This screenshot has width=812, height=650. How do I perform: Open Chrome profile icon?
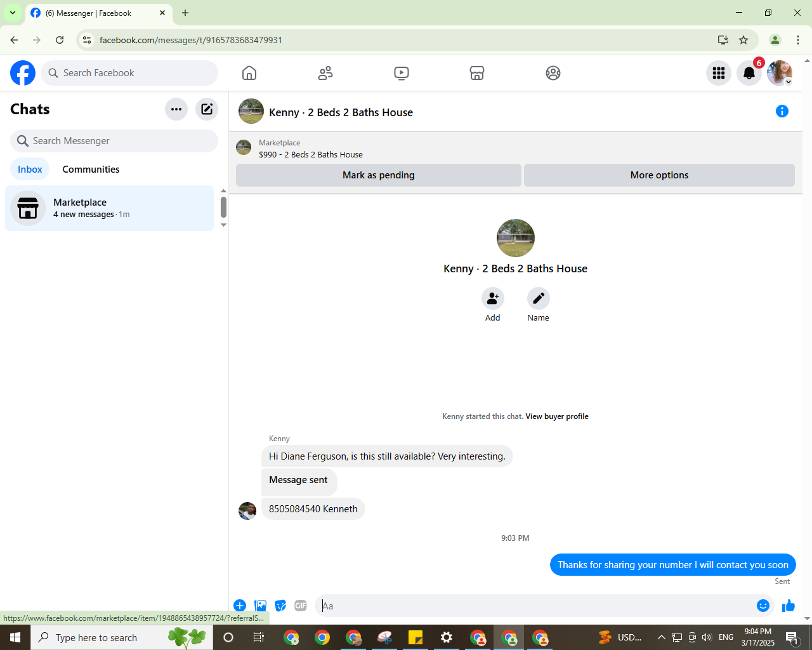775,40
